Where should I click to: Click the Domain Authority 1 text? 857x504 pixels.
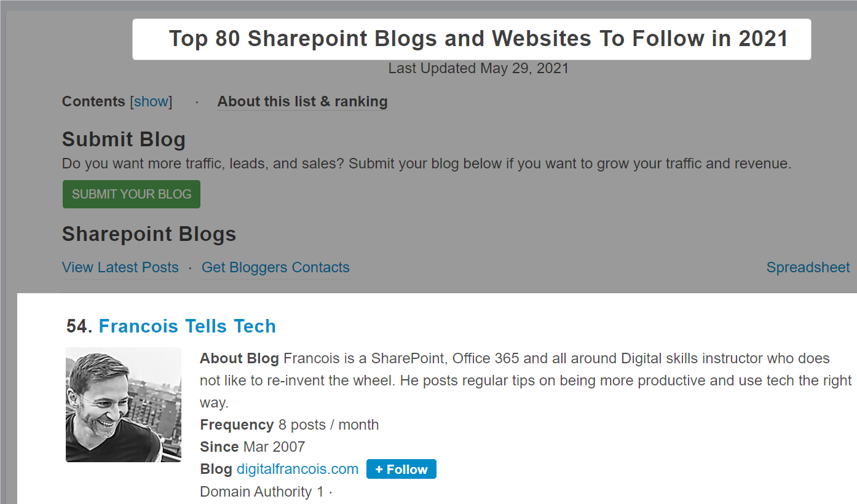coord(261,492)
